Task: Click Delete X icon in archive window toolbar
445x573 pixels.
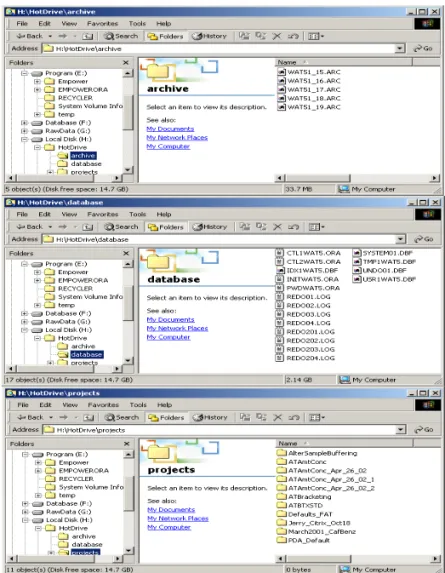Action: coord(277,36)
